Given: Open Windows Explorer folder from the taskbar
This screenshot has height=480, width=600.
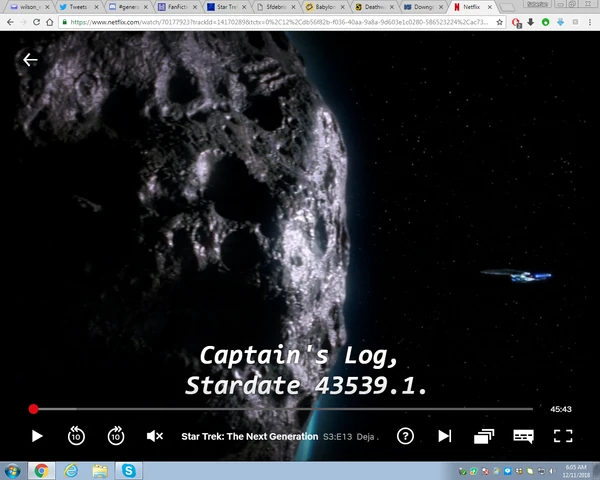Looking at the screenshot, I should (x=100, y=471).
